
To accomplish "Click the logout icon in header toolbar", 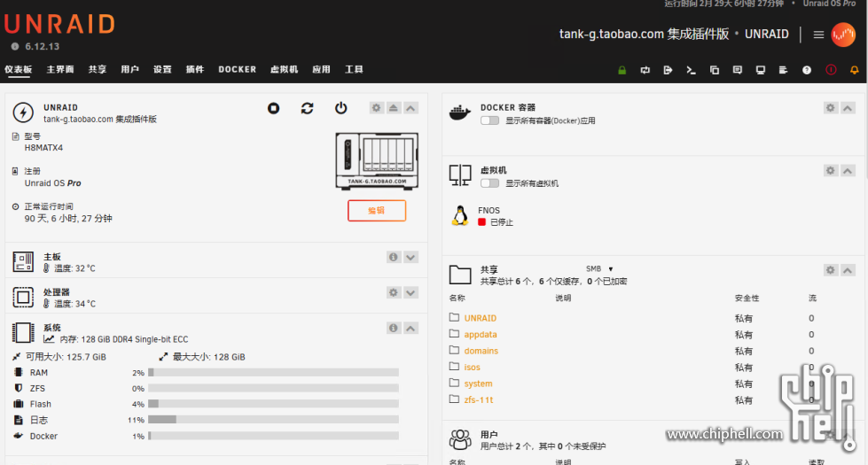I will (x=668, y=70).
